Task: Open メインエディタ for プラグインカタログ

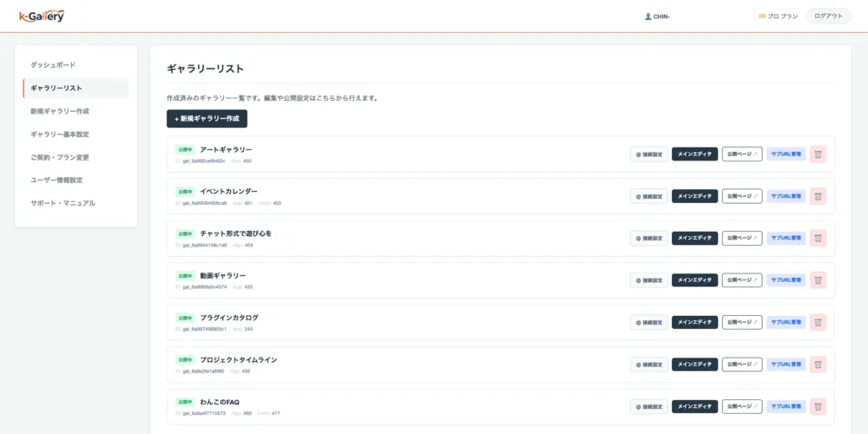Action: (694, 322)
